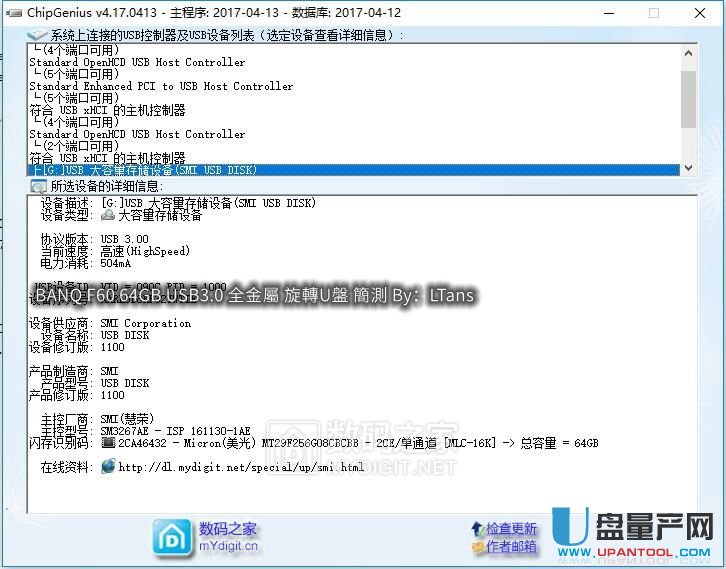Open the 检查更新 check update link
Viewport: 726px width, 569px height.
click(511, 528)
